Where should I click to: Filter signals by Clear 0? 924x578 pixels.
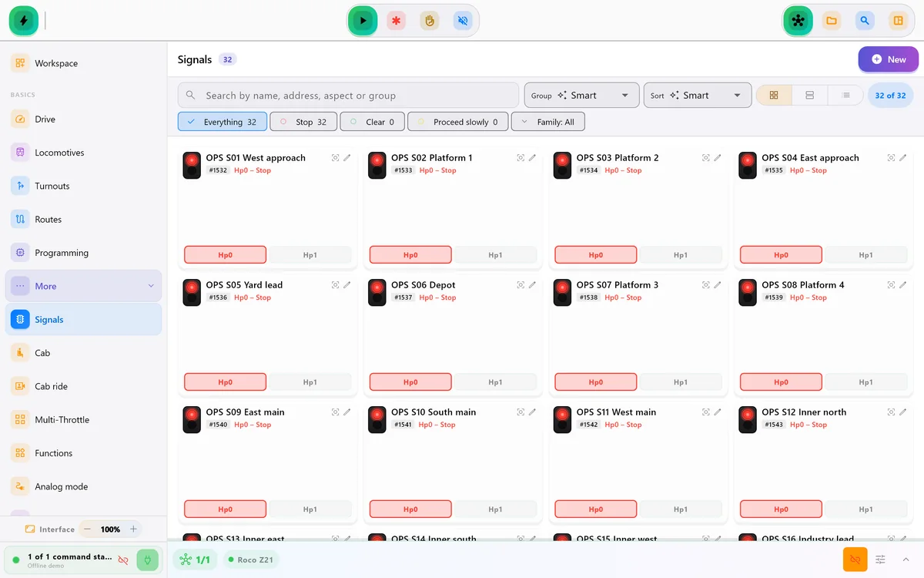point(373,122)
